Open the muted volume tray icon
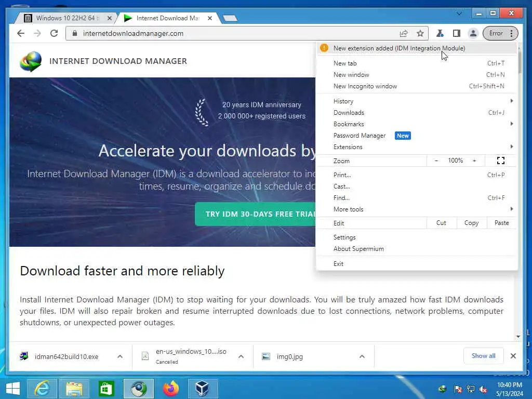Screen dimensions: 532x399 [483, 389]
